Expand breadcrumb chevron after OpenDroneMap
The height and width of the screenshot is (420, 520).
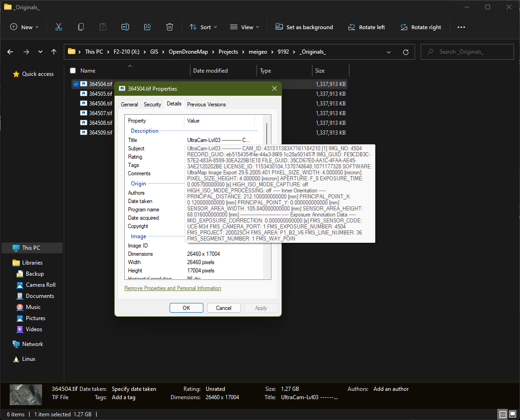pos(213,52)
